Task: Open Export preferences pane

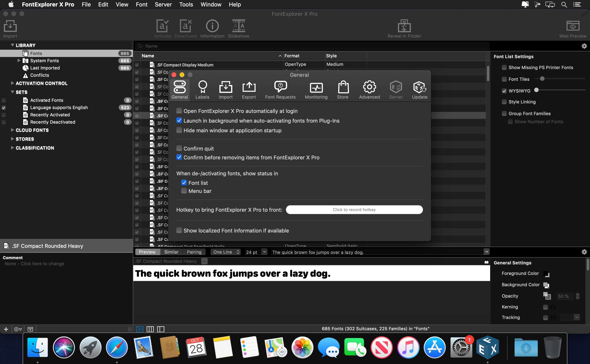Action: coord(249,90)
